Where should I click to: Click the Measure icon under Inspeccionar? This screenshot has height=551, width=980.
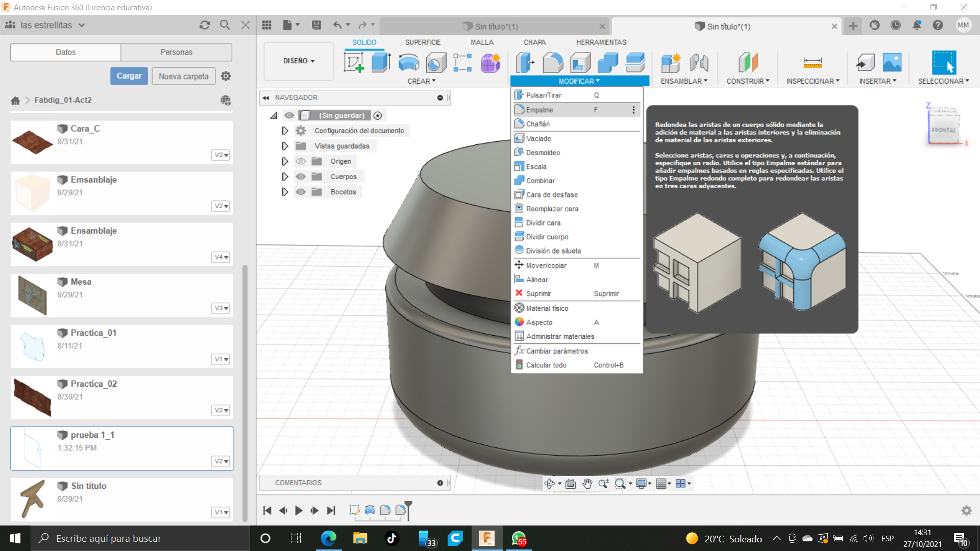pyautogui.click(x=812, y=63)
